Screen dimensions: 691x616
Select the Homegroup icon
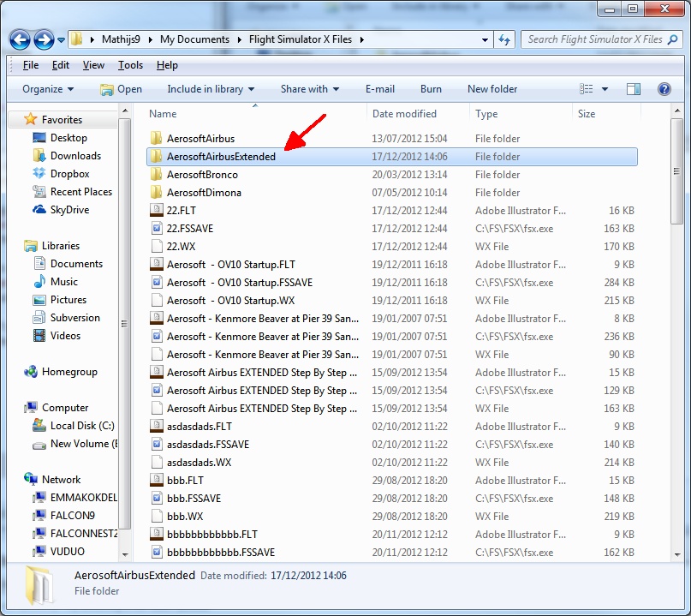click(31, 372)
